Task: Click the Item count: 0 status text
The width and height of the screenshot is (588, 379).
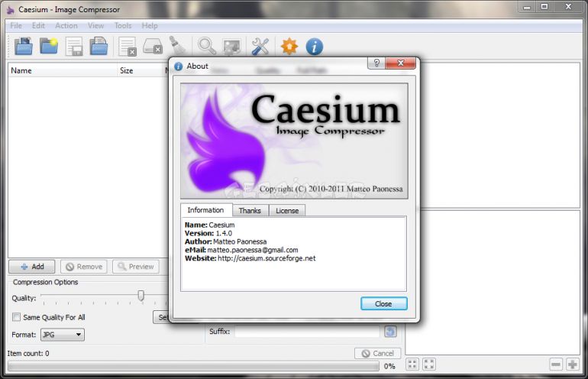Action: [28, 353]
